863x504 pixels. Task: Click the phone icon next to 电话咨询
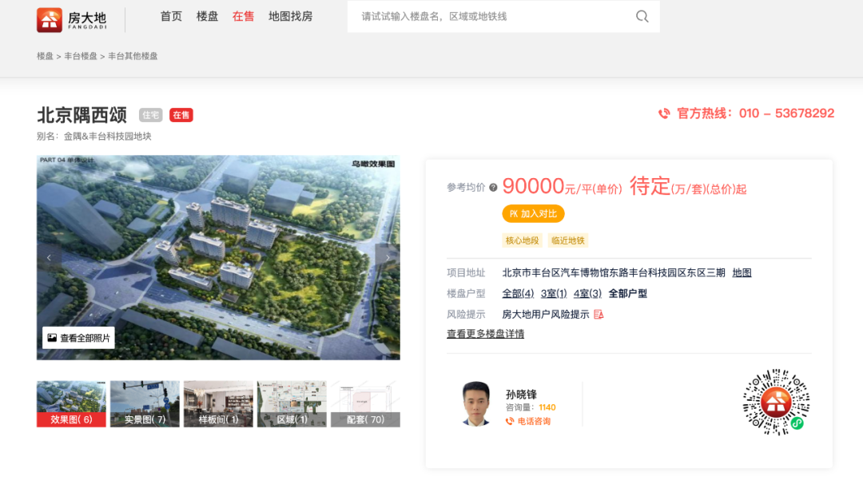510,421
